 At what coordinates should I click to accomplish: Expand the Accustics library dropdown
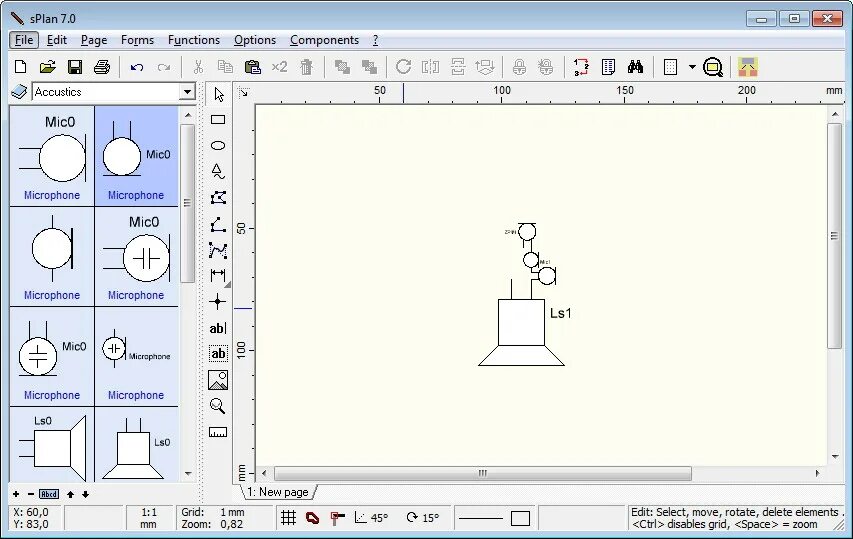pos(187,91)
